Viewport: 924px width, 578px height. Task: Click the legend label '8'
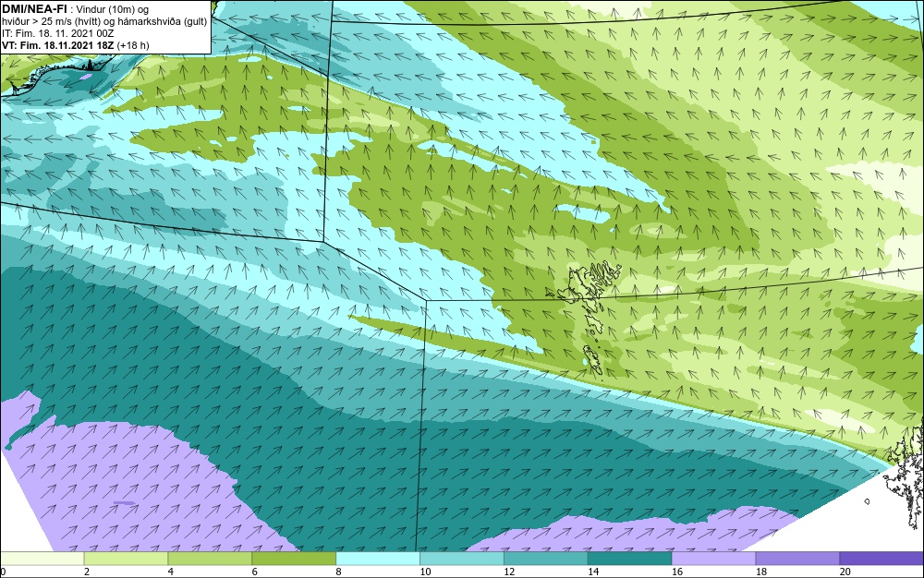coord(339,572)
